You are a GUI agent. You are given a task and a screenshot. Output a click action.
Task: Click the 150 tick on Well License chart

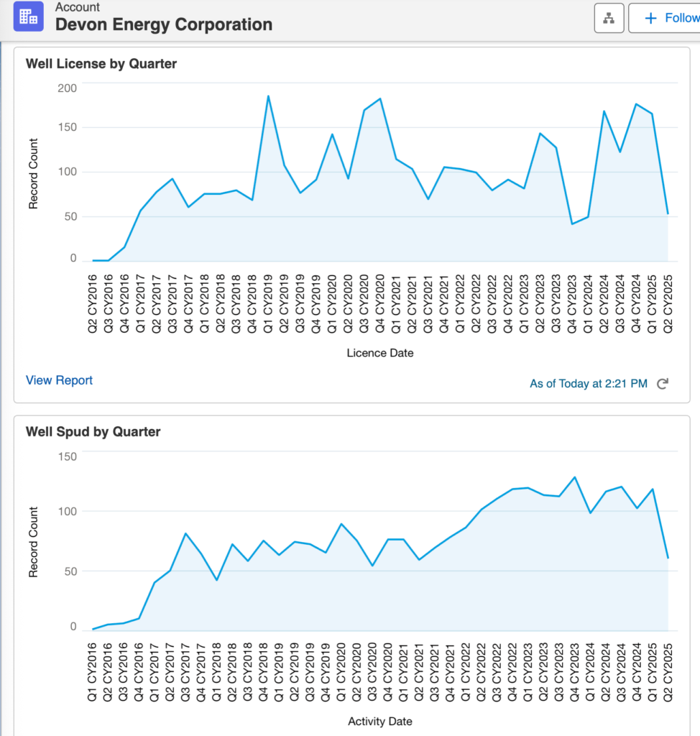pos(67,127)
